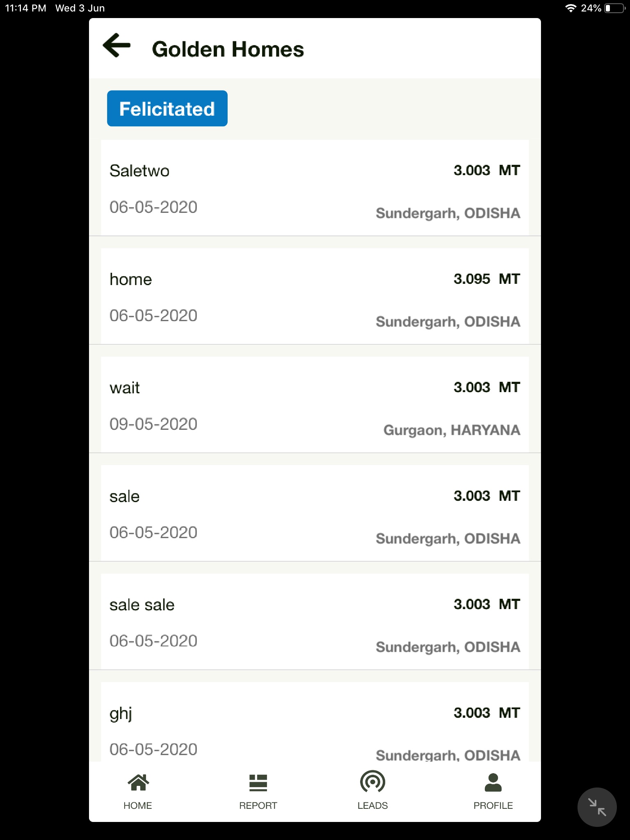This screenshot has height=840, width=630.
Task: Tap Gurgaon, HARYANA location text
Action: click(x=452, y=430)
